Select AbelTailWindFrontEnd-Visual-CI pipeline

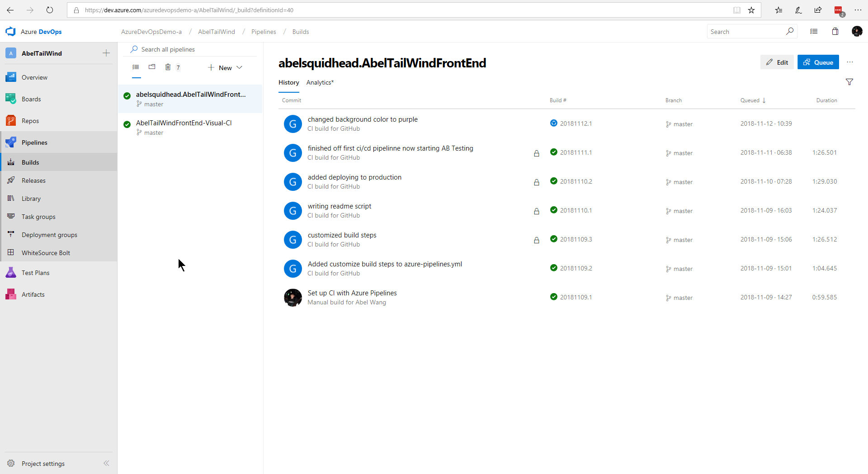click(x=190, y=128)
